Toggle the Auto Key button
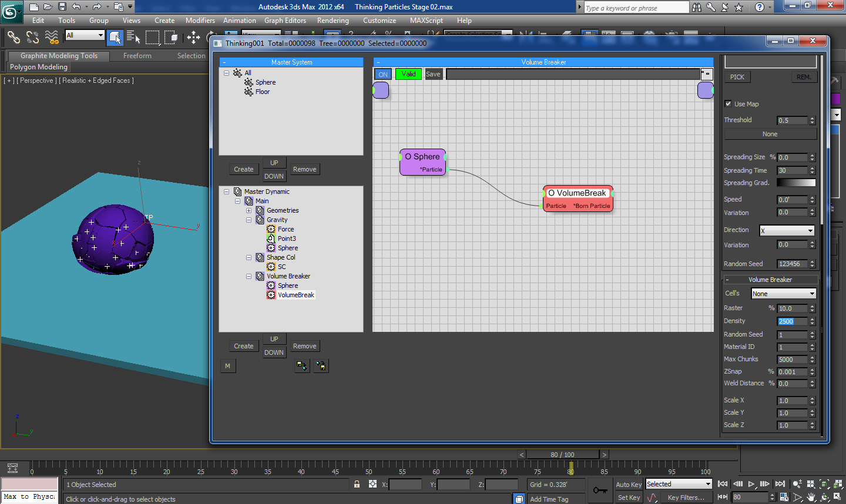This screenshot has height=504, width=846. [x=629, y=485]
